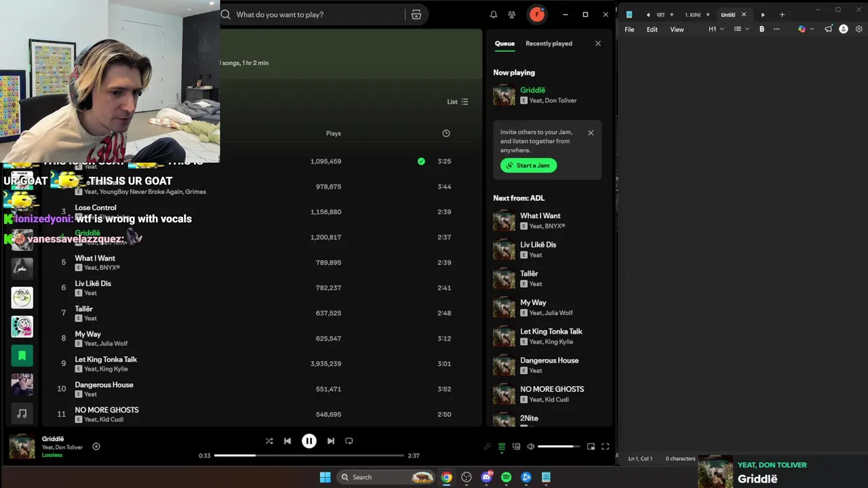Enter Spotify full screen mode

tap(606, 447)
